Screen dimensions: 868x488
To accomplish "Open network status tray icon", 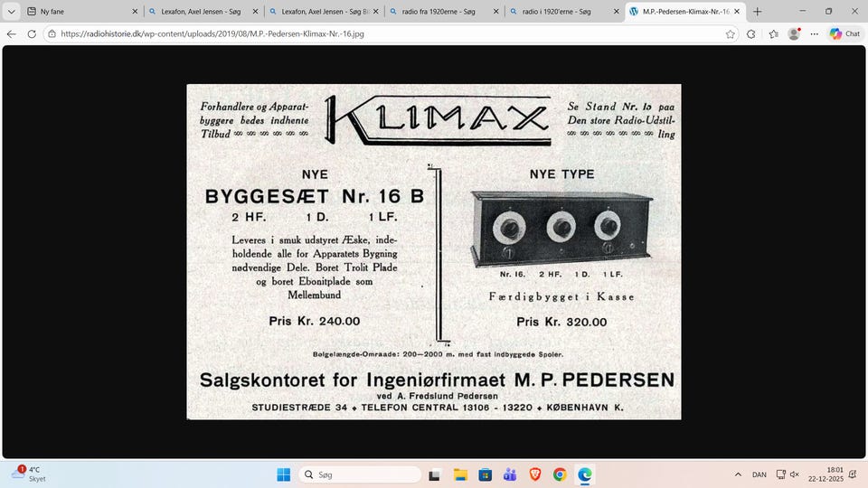I will pyautogui.click(x=780, y=474).
